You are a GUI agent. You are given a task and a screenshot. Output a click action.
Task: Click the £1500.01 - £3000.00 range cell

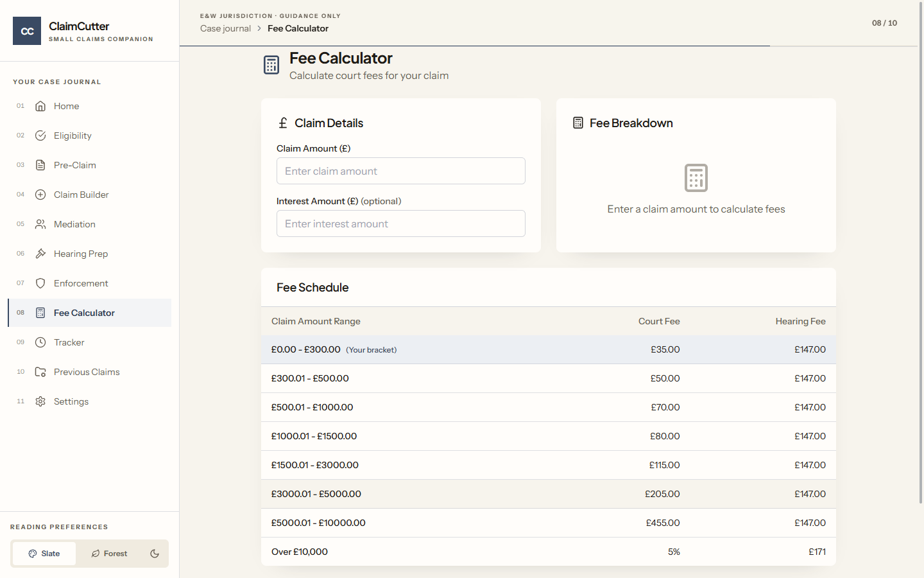point(314,465)
